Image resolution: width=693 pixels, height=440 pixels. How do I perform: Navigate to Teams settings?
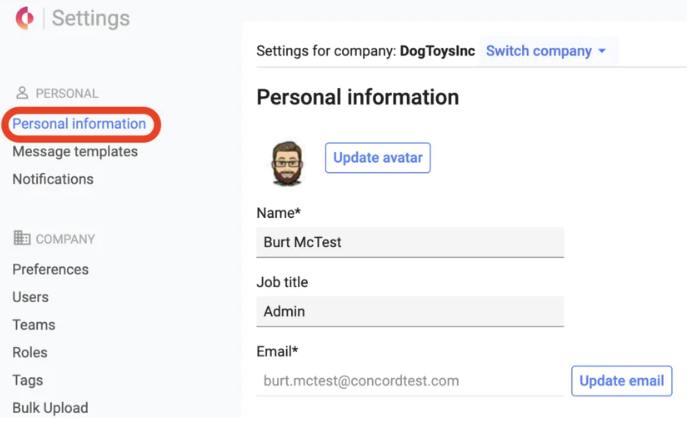(x=33, y=325)
